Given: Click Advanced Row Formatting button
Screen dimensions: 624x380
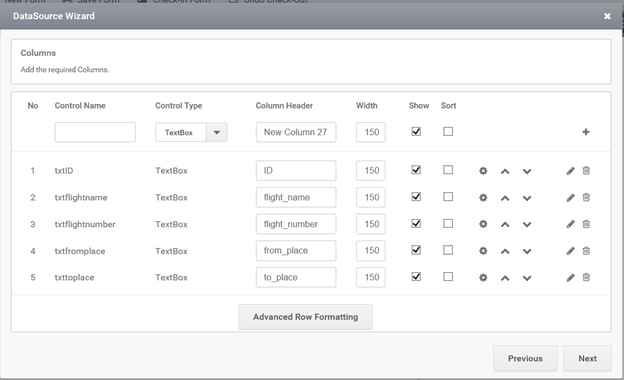Looking at the screenshot, I should click(306, 317).
